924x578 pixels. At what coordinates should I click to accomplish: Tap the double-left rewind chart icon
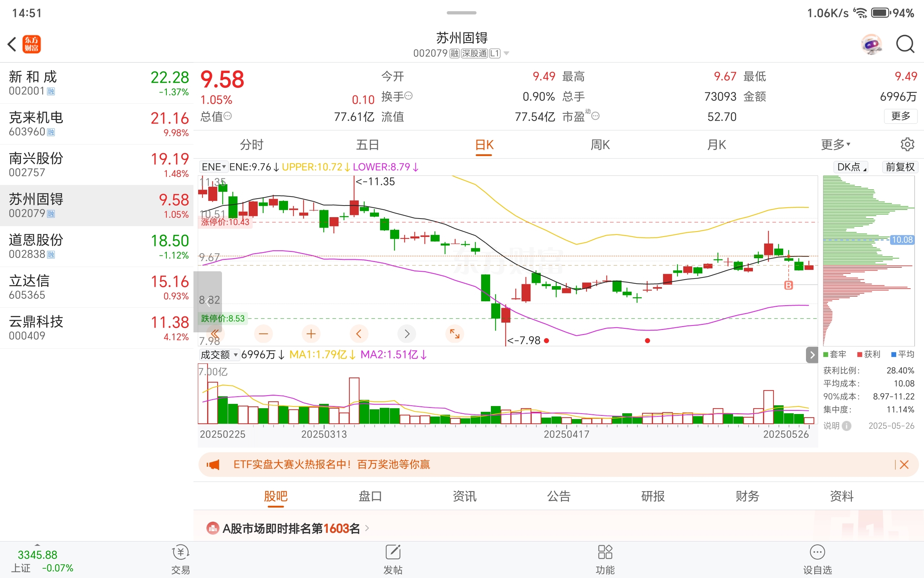pos(215,334)
